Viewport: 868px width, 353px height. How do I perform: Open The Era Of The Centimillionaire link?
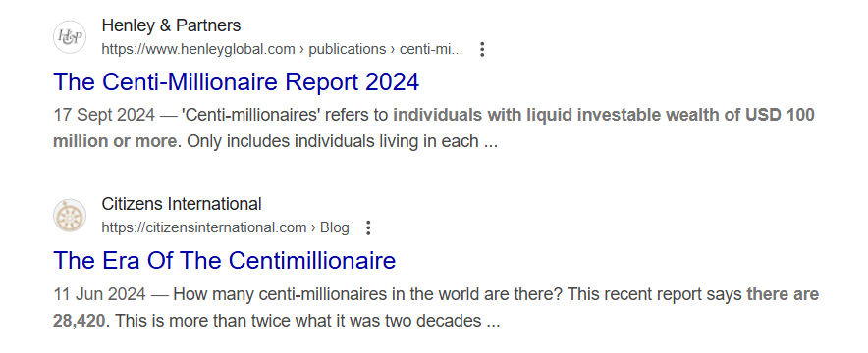pos(224,260)
